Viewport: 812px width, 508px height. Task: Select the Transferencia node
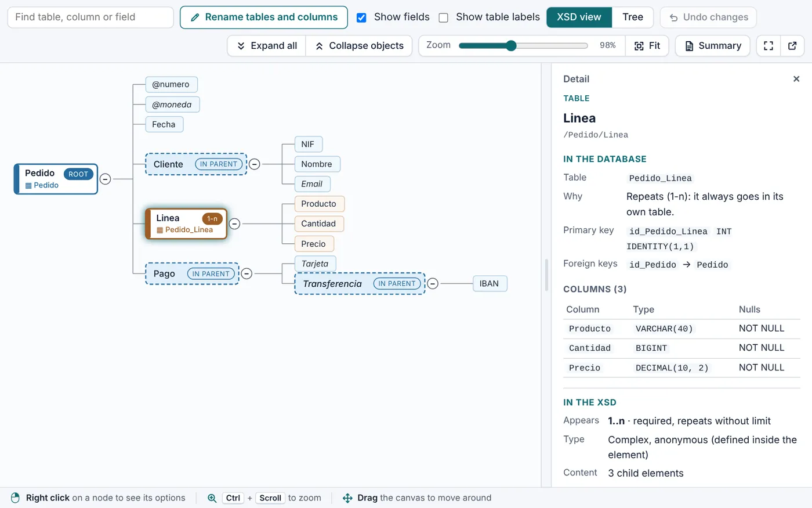coord(360,284)
